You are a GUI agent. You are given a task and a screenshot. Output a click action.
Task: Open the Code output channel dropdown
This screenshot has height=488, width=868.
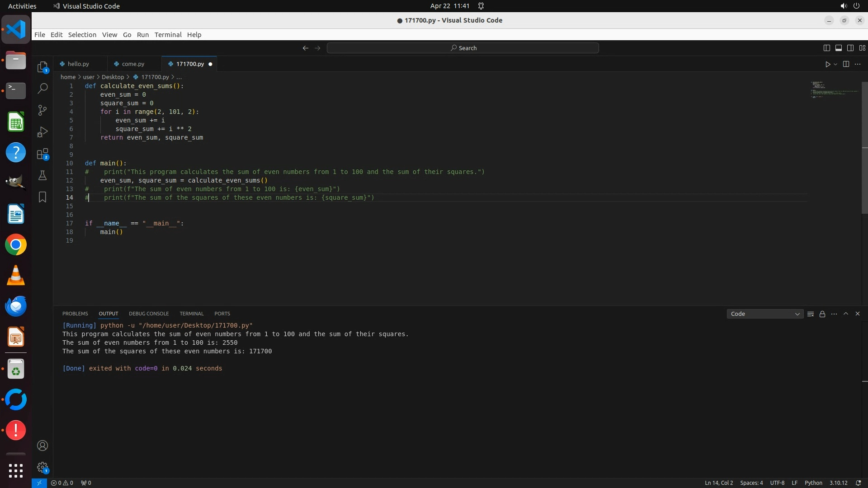[765, 314]
